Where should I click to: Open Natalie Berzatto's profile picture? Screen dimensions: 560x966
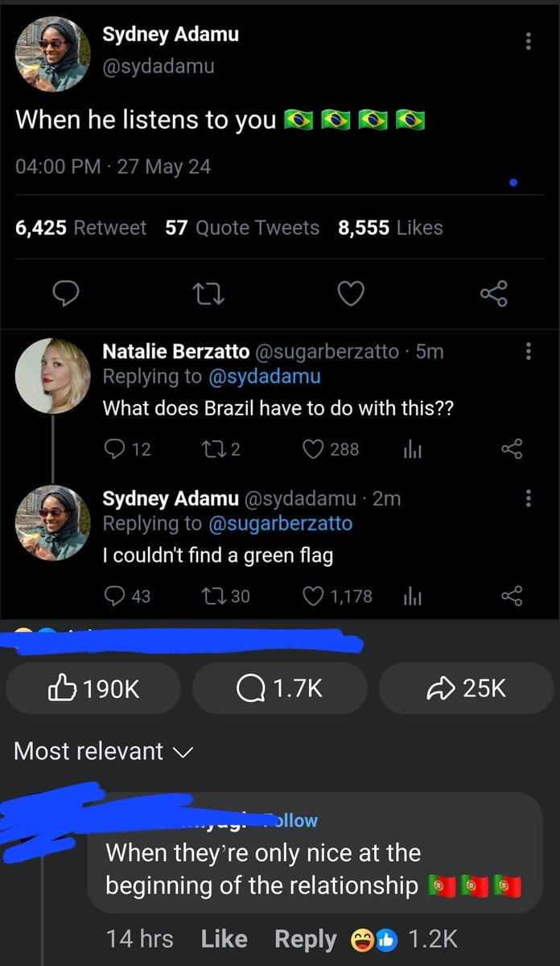pyautogui.click(x=53, y=376)
